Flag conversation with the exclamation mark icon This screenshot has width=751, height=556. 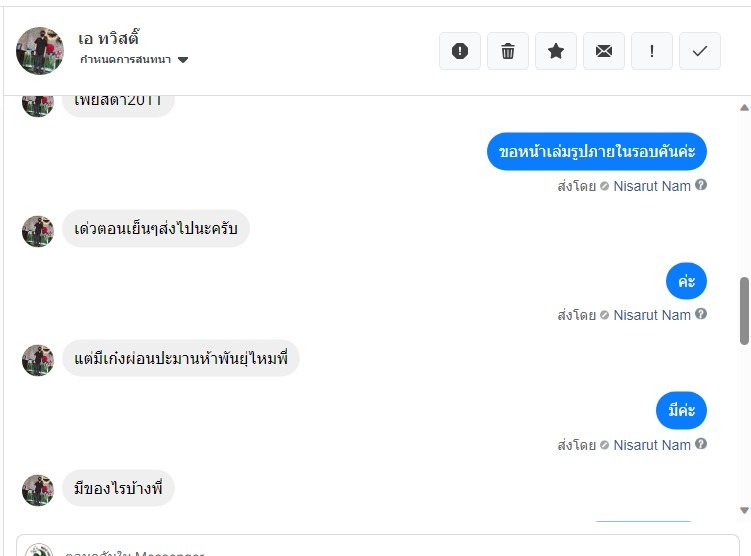[x=652, y=51]
